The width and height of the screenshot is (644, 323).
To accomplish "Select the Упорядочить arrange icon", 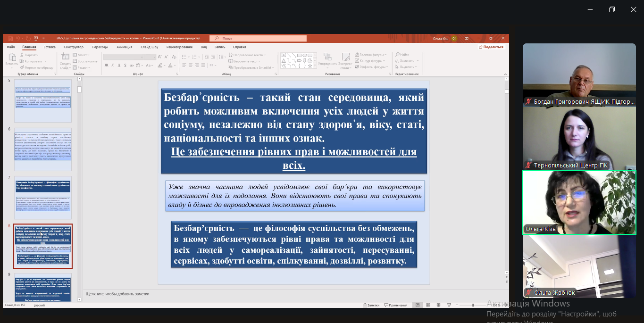I will coord(327,58).
